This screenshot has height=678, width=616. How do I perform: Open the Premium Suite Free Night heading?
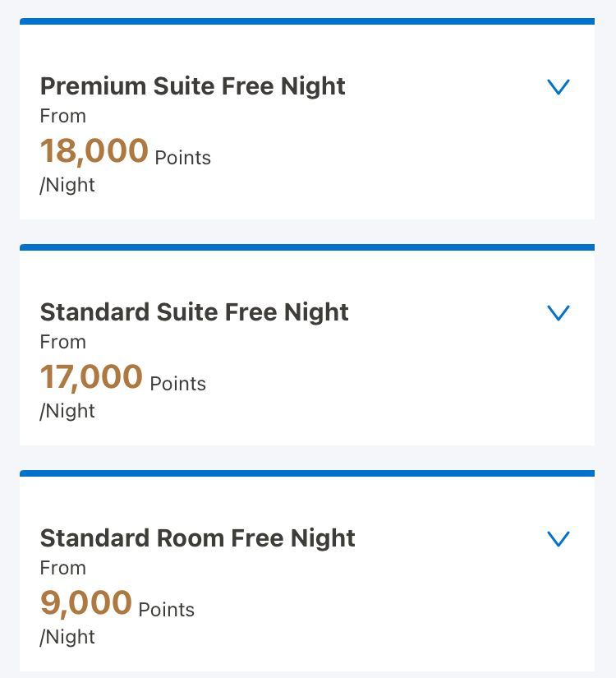click(x=192, y=86)
